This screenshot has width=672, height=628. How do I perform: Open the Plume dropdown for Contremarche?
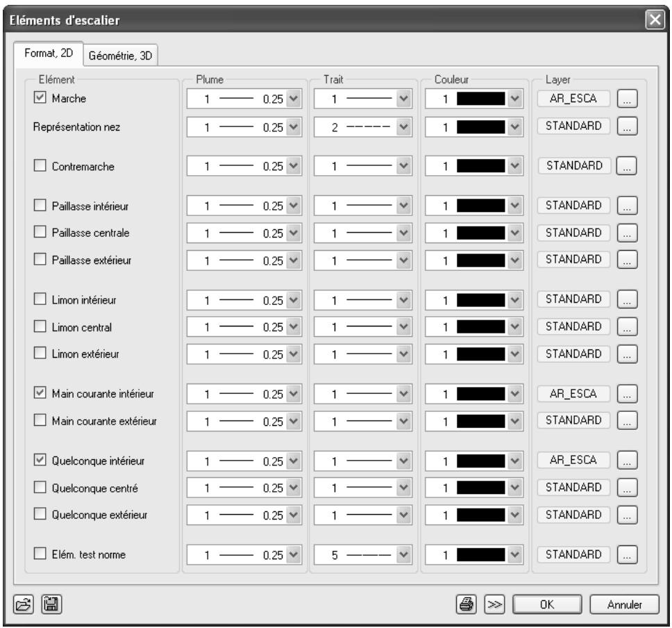pyautogui.click(x=294, y=166)
